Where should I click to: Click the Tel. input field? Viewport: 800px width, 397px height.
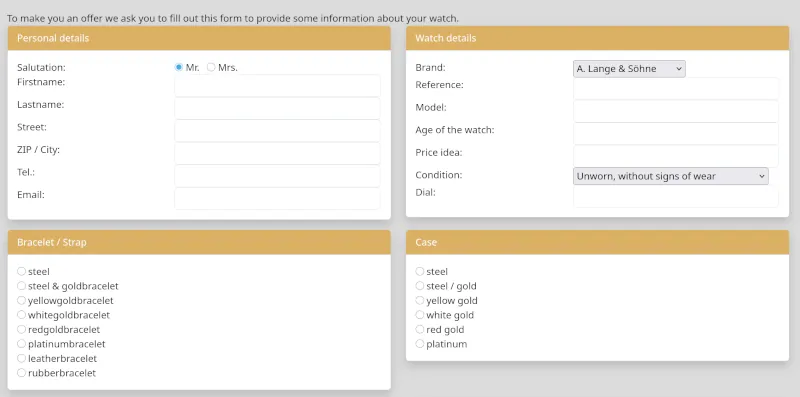click(x=277, y=176)
